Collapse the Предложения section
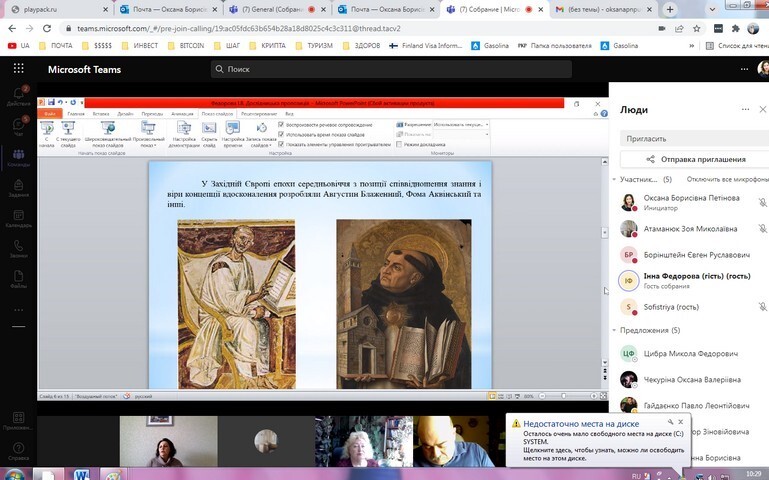The image size is (769, 480). (613, 329)
